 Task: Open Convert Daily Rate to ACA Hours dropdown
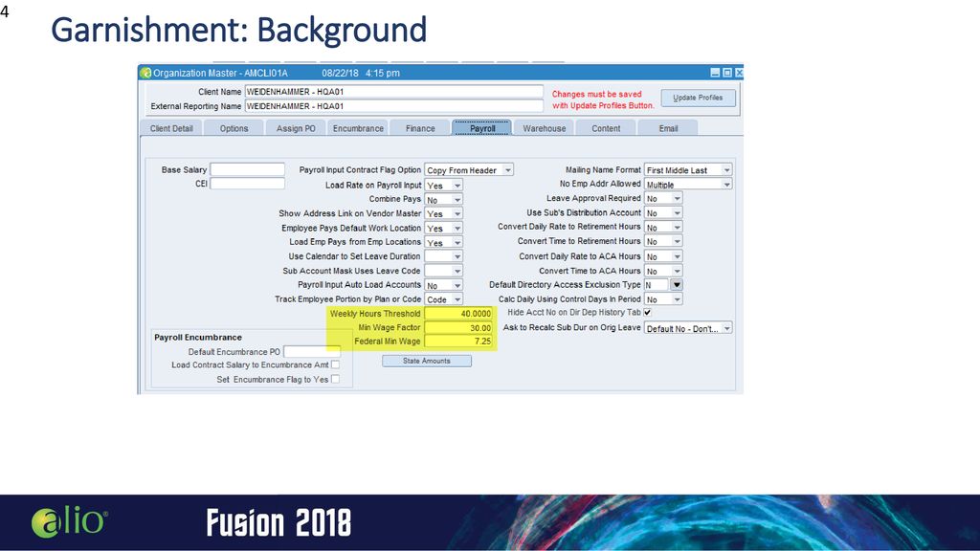pos(663,256)
